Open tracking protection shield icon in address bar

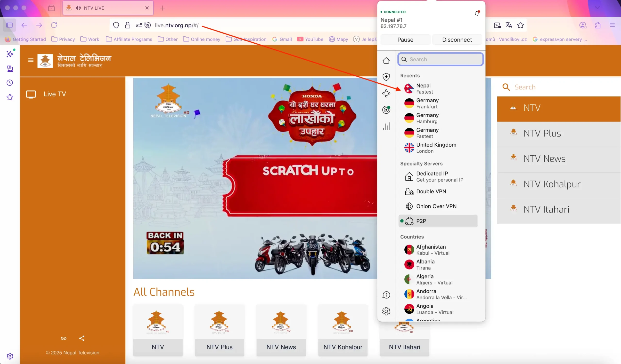116,25
